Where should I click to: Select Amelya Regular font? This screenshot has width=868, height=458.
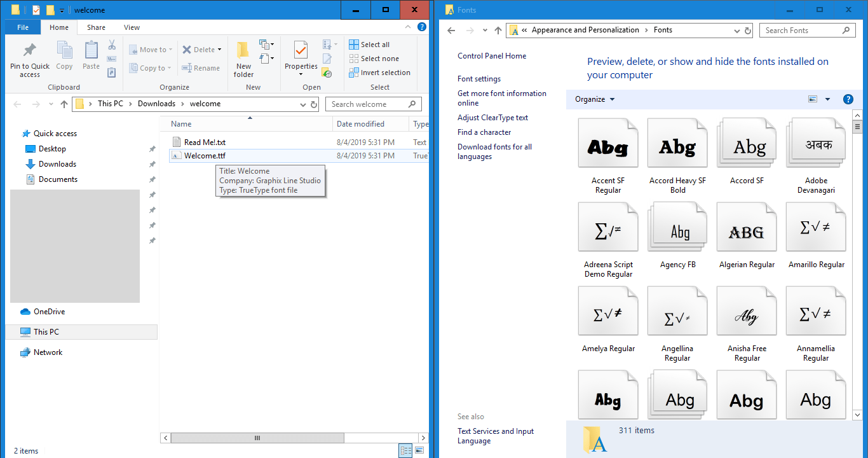click(x=608, y=320)
